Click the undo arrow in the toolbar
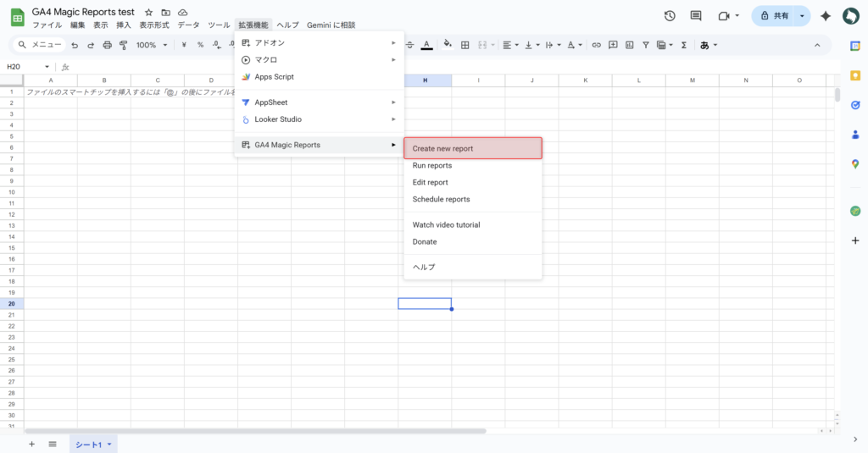The width and height of the screenshot is (868, 453). 75,46
